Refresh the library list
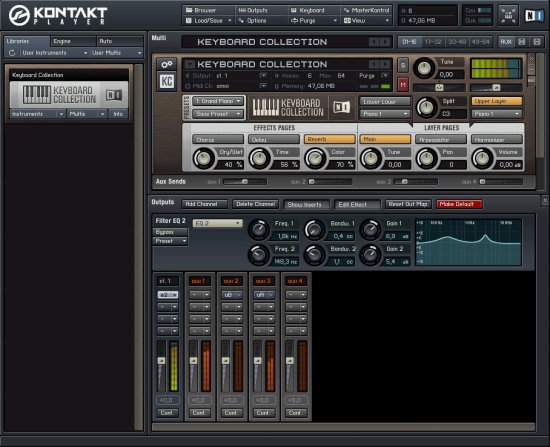This screenshot has height=447, width=550. click(x=12, y=53)
